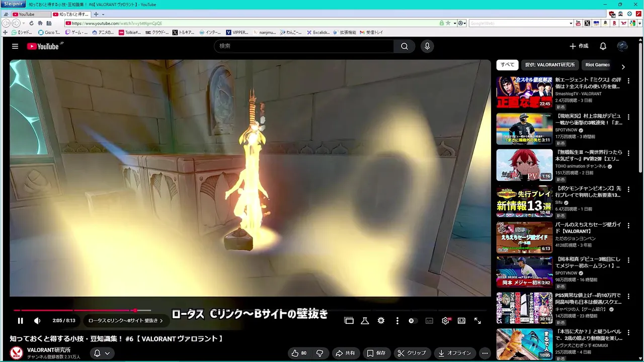This screenshot has height=362, width=644.
Task: Expand new-tab dropdown arrow next to plus
Action: coord(103,15)
